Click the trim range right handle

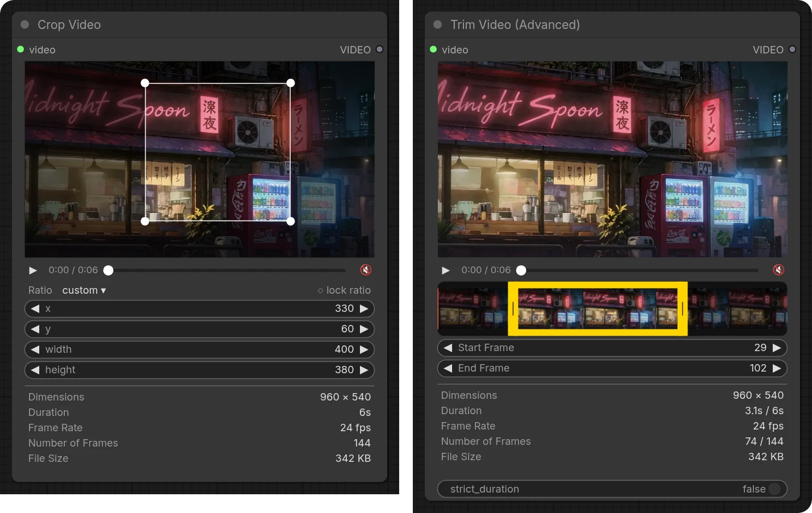682,308
